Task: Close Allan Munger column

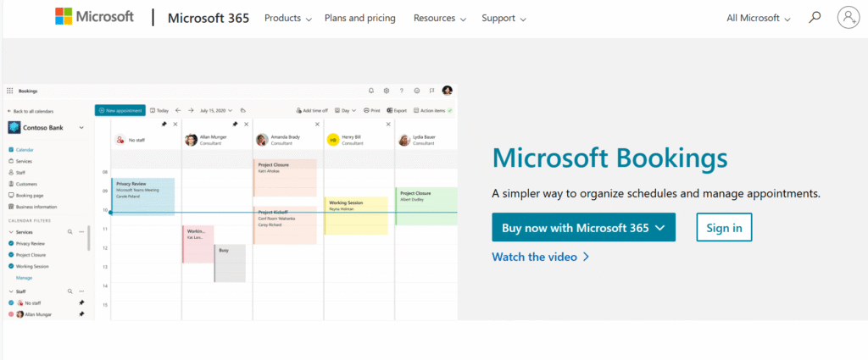Action: 247,125
